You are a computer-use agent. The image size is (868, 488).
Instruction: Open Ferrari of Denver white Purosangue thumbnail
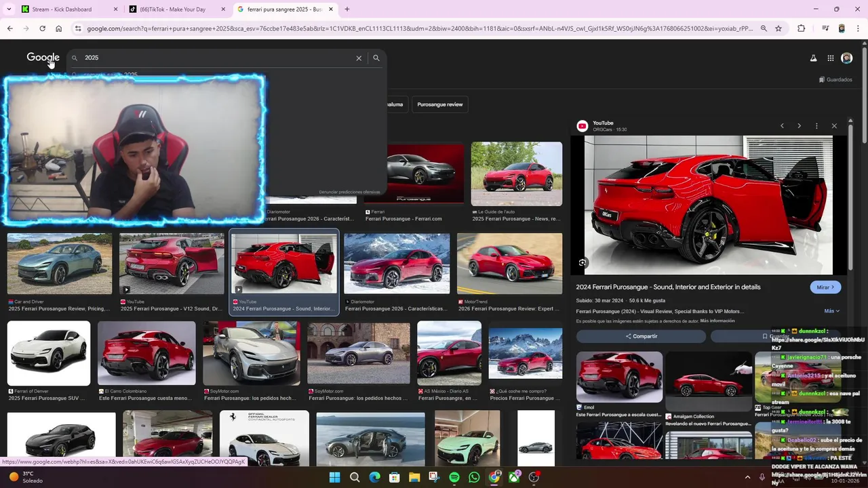tap(49, 353)
